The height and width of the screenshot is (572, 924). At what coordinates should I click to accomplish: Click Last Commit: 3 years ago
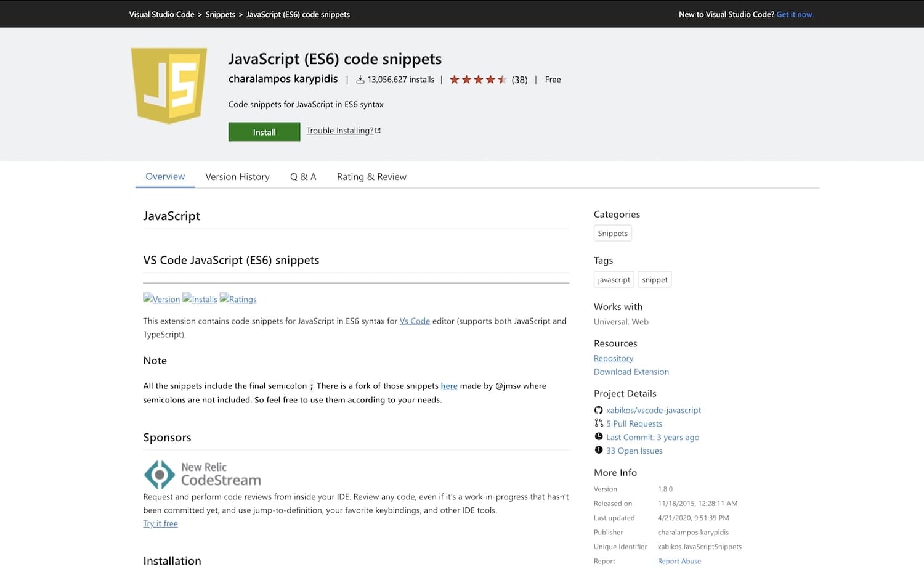click(x=652, y=437)
